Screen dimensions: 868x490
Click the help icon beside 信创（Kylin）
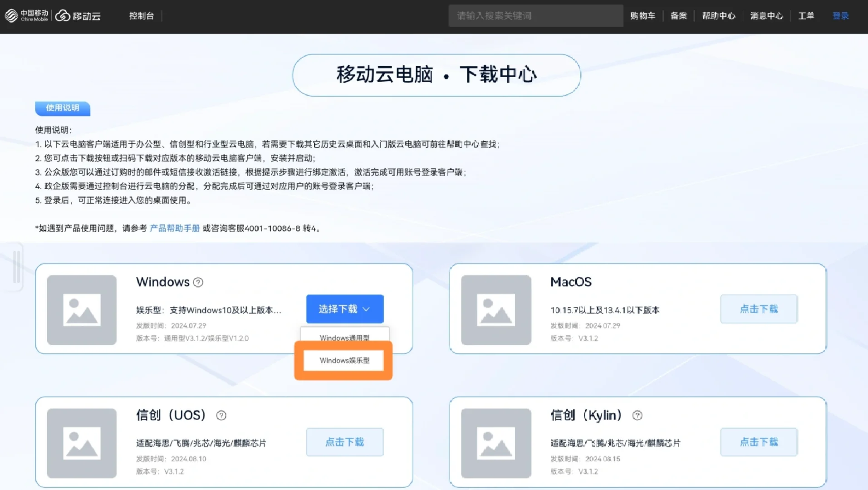pos(638,415)
